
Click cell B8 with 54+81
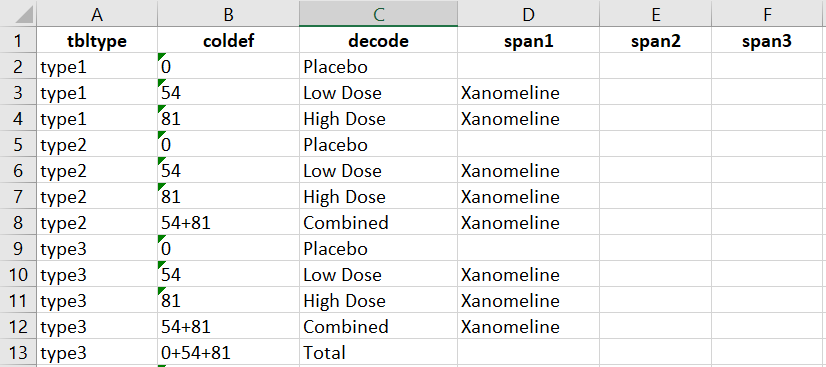tap(228, 223)
